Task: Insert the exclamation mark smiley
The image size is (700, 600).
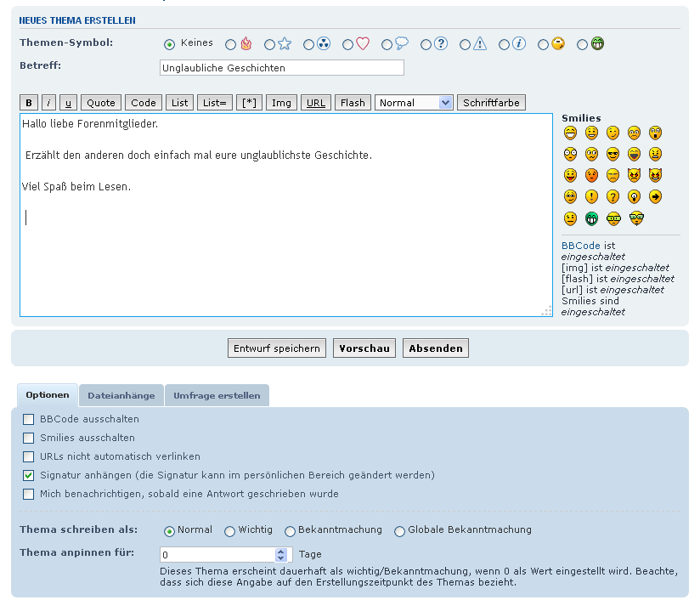Action: [x=591, y=197]
